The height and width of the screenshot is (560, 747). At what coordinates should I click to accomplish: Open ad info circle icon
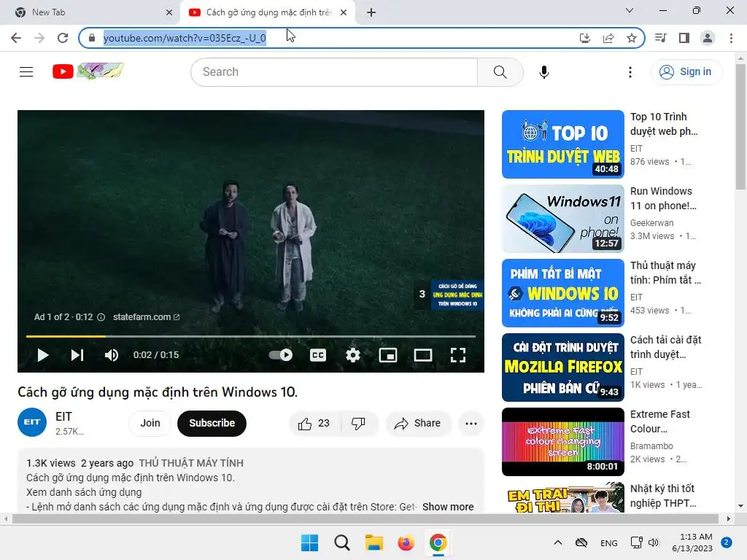101,317
